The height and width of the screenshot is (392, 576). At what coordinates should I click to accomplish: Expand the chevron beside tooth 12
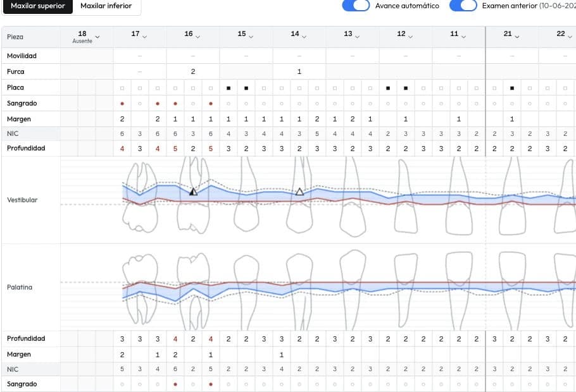[x=410, y=37]
